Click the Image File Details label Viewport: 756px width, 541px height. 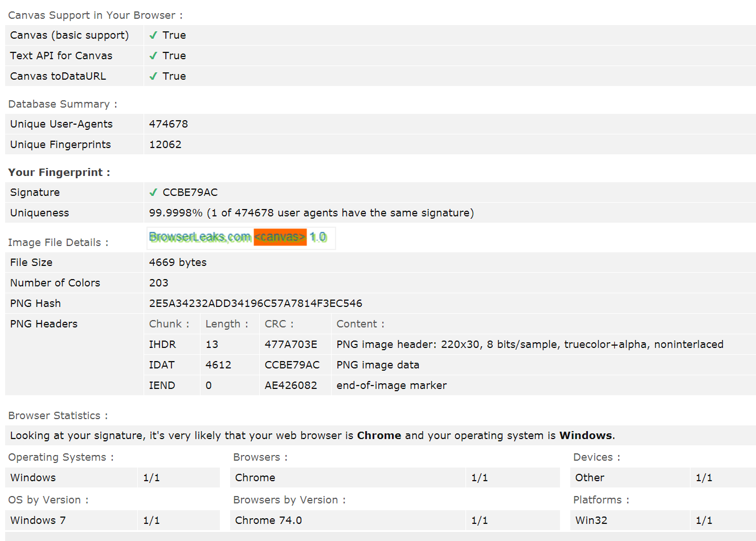[58, 243]
